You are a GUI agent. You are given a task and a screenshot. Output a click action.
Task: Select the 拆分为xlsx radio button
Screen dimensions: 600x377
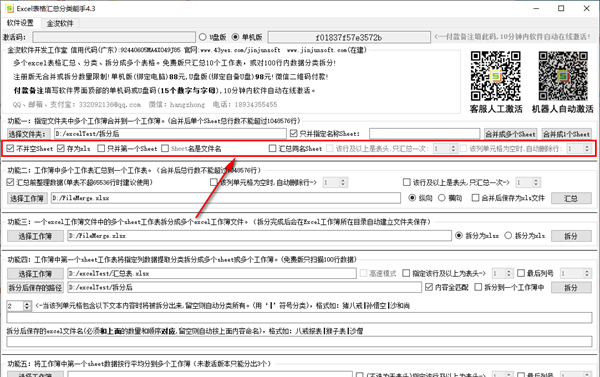(459, 236)
